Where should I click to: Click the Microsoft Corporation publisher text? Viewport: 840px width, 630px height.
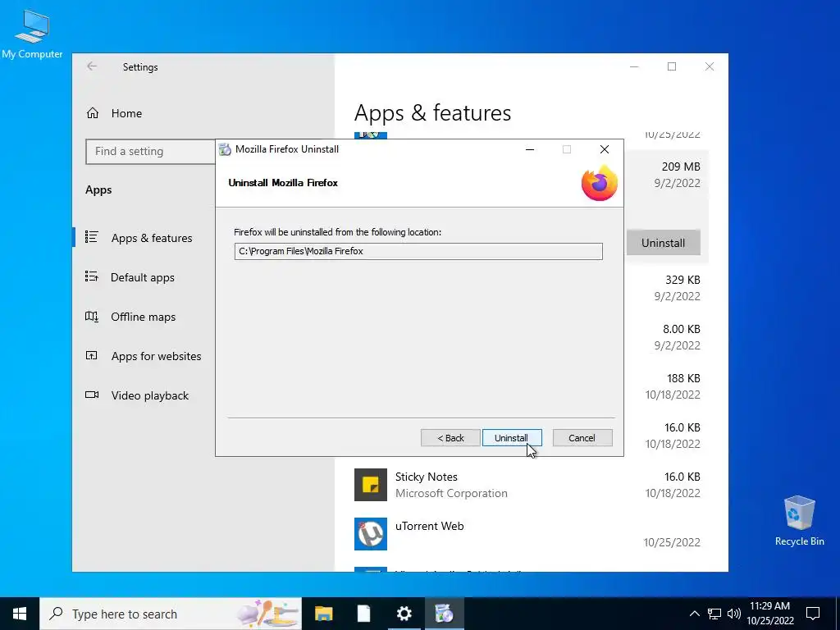click(451, 493)
